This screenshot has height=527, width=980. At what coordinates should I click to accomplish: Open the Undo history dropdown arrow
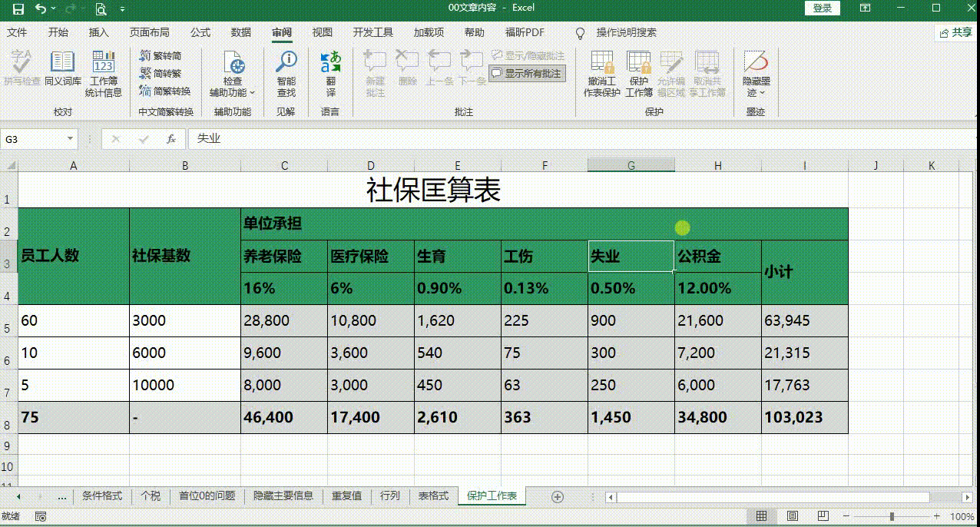click(x=52, y=9)
